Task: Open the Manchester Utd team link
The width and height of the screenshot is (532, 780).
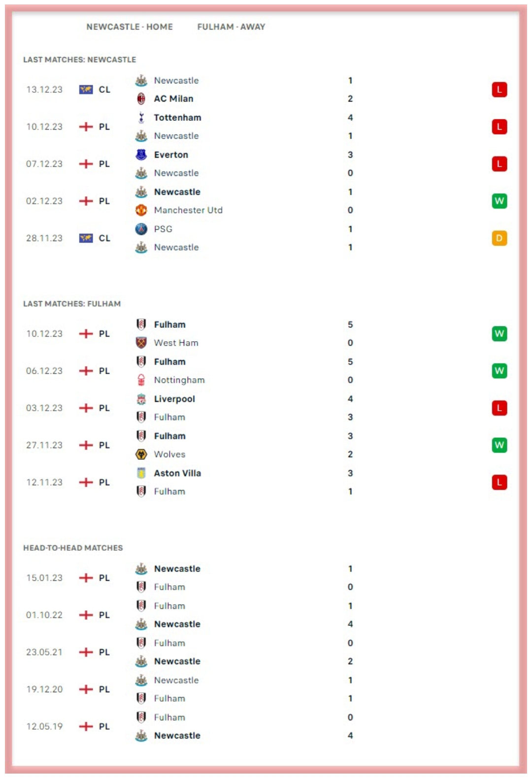Action: [x=188, y=210]
